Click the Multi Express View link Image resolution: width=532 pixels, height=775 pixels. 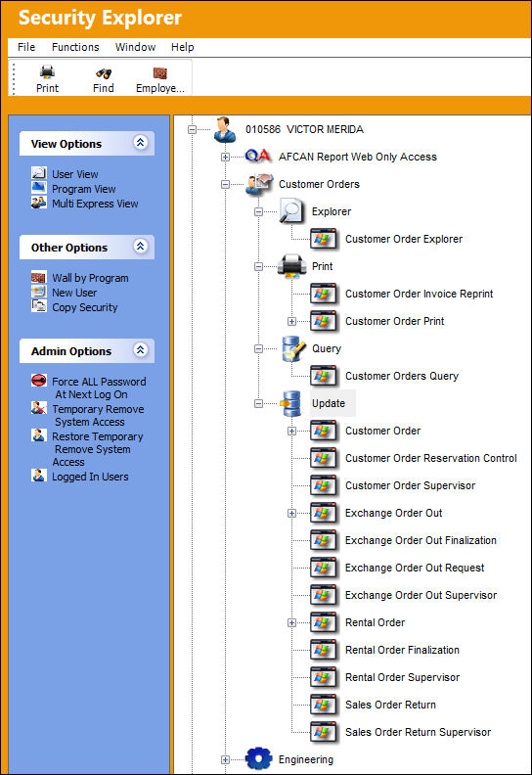click(95, 204)
